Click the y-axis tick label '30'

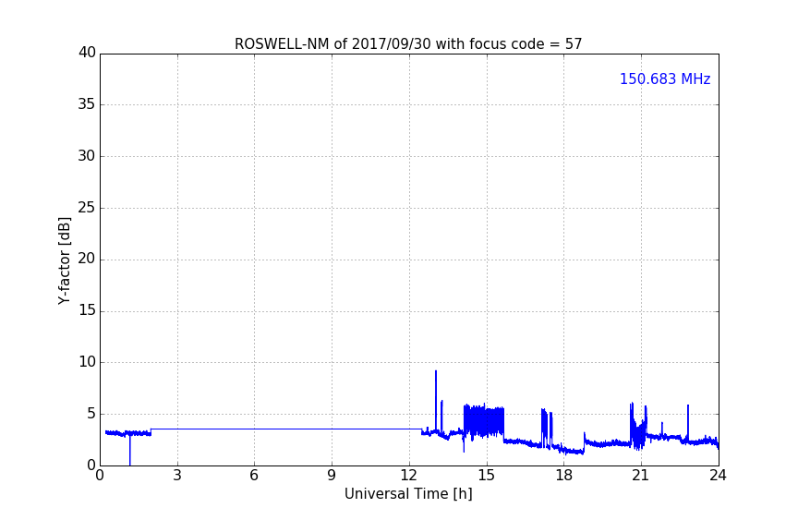click(x=87, y=156)
